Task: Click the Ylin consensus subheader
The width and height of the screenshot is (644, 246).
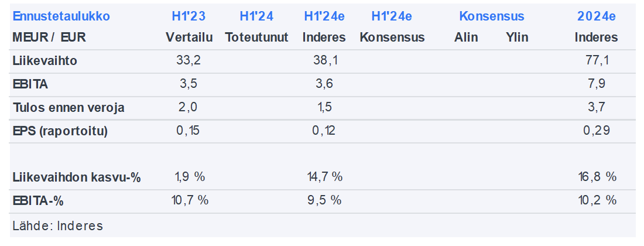Action: (x=517, y=37)
